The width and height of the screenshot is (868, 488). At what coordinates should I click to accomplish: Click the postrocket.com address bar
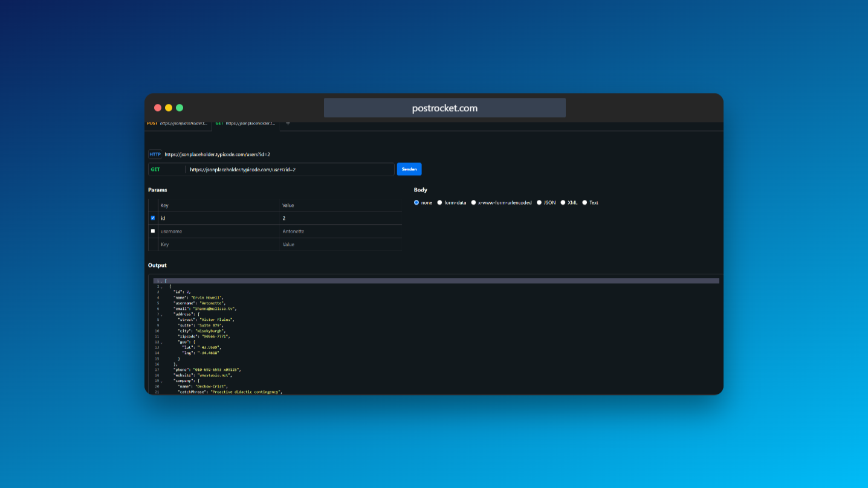[445, 108]
